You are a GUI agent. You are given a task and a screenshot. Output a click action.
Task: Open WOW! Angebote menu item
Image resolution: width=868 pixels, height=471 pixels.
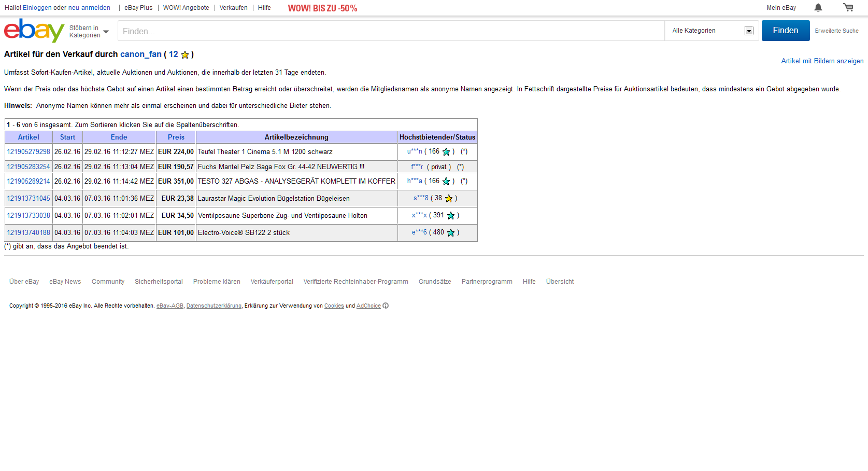[186, 8]
